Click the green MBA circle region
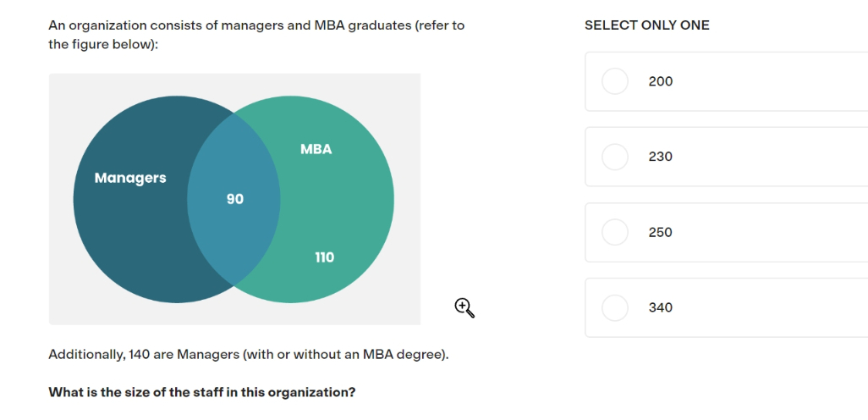868x420 pixels. point(338,200)
